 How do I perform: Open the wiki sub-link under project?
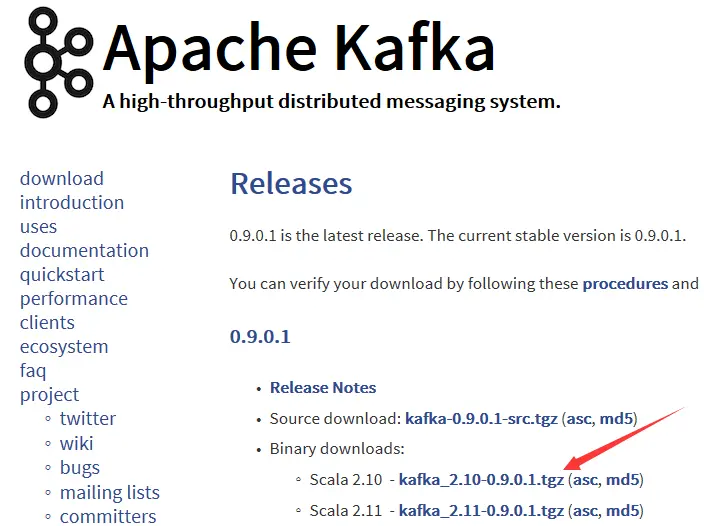coord(77,443)
